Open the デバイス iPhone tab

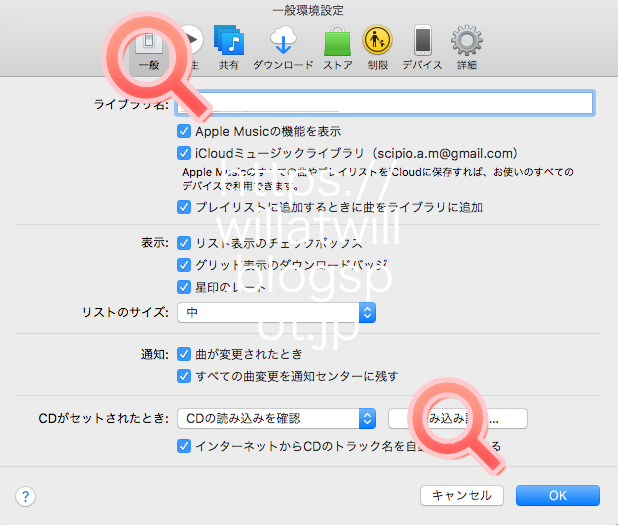[423, 48]
